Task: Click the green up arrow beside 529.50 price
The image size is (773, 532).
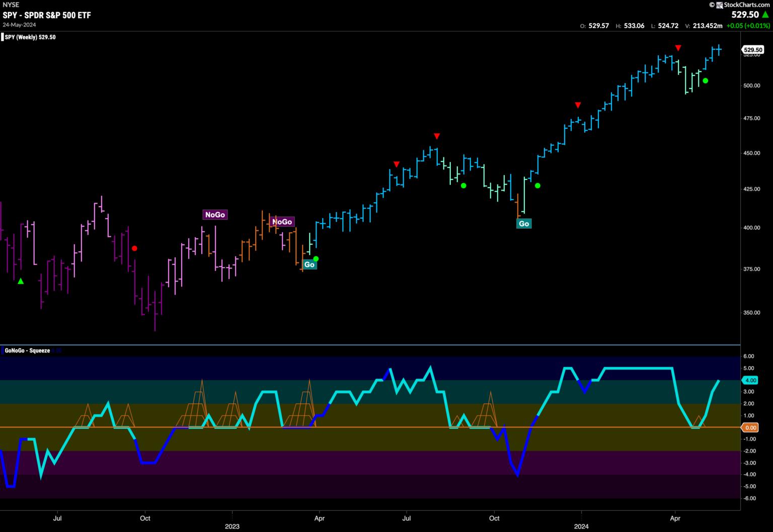Action: (765, 15)
